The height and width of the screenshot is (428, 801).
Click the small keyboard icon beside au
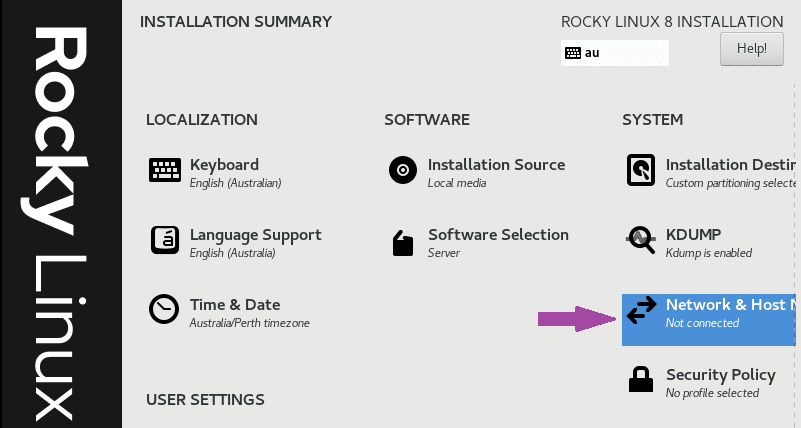tap(573, 53)
